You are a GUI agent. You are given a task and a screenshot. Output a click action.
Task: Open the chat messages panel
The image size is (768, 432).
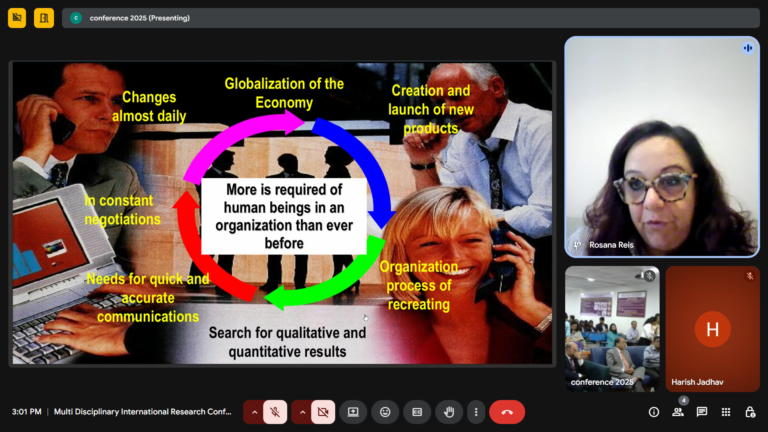[x=702, y=412]
